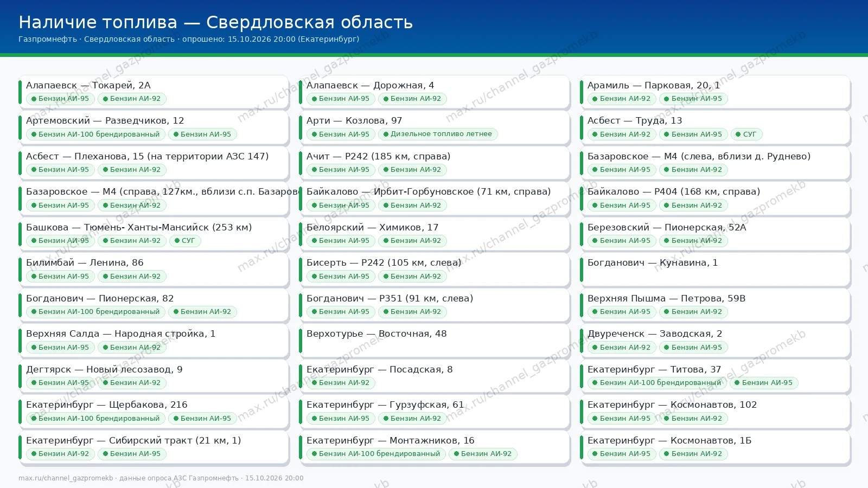
Task: Click the max.ru/channel_gazpromekb footer text
Action: coord(161,478)
